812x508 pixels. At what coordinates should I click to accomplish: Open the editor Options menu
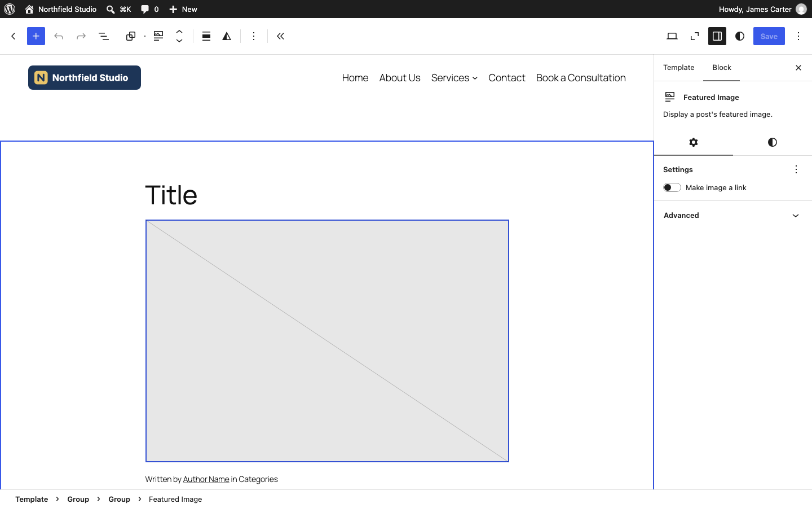(x=798, y=36)
